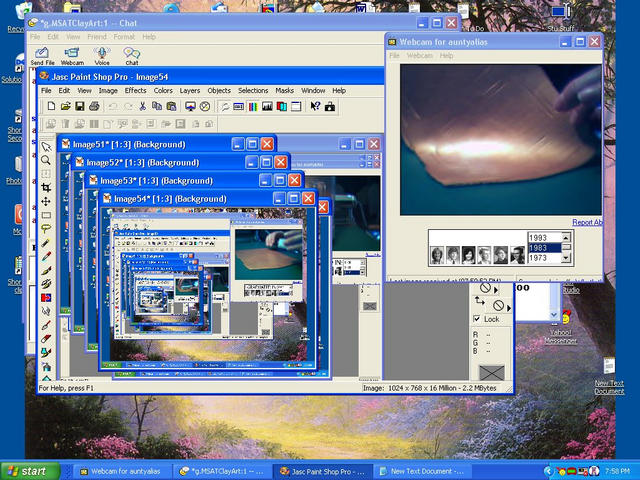Switch to Webcam for auntyalias taskbar button
Viewport: 640px width, 480px height.
coord(121,471)
